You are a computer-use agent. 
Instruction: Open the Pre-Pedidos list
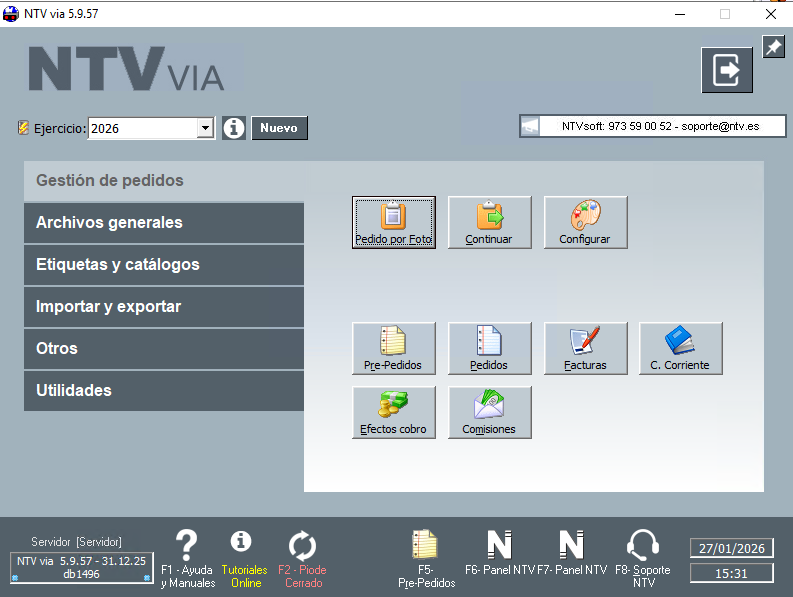click(393, 348)
